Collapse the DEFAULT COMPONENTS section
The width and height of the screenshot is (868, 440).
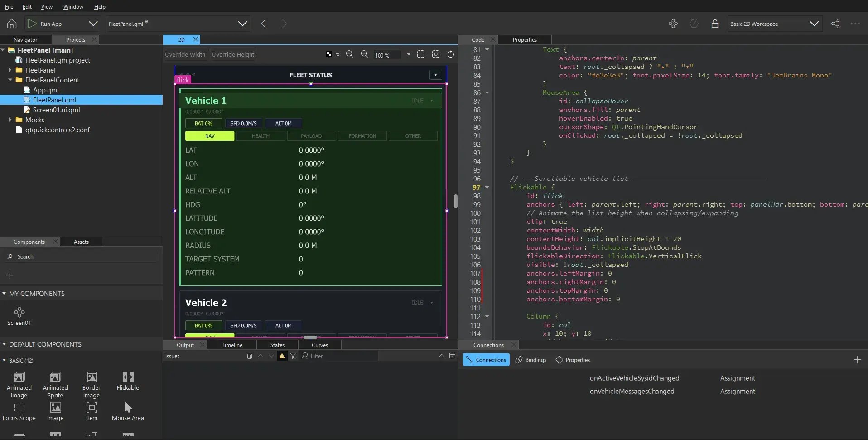[4, 344]
